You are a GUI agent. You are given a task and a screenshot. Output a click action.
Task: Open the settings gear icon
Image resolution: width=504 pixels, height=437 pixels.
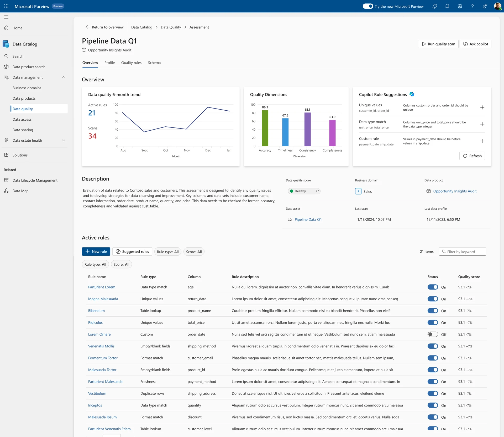click(460, 6)
